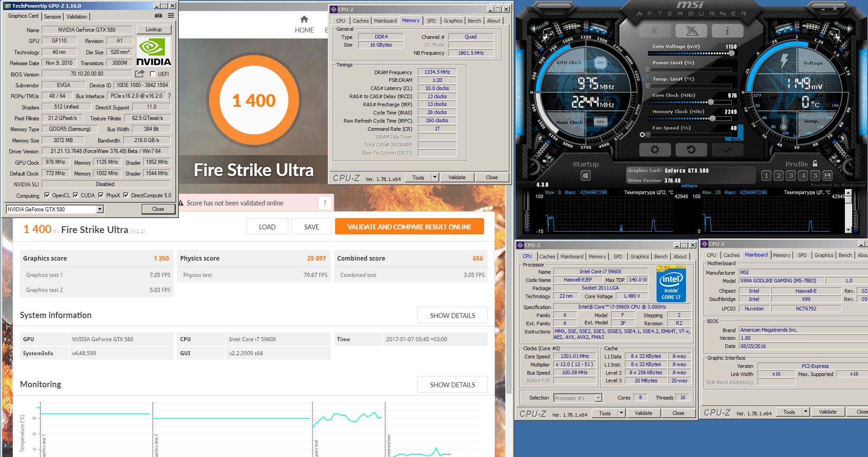
Task: Open the Afterburner info (i) button
Action: click(727, 31)
